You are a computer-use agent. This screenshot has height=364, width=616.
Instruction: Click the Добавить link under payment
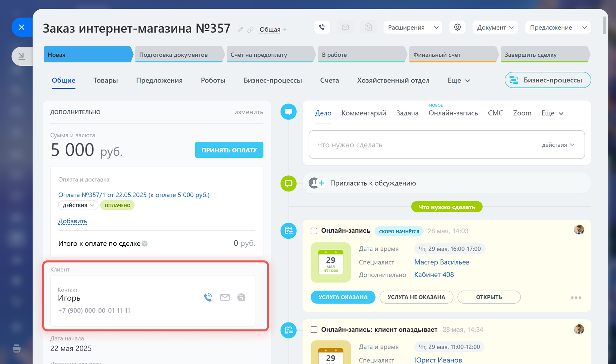click(72, 221)
